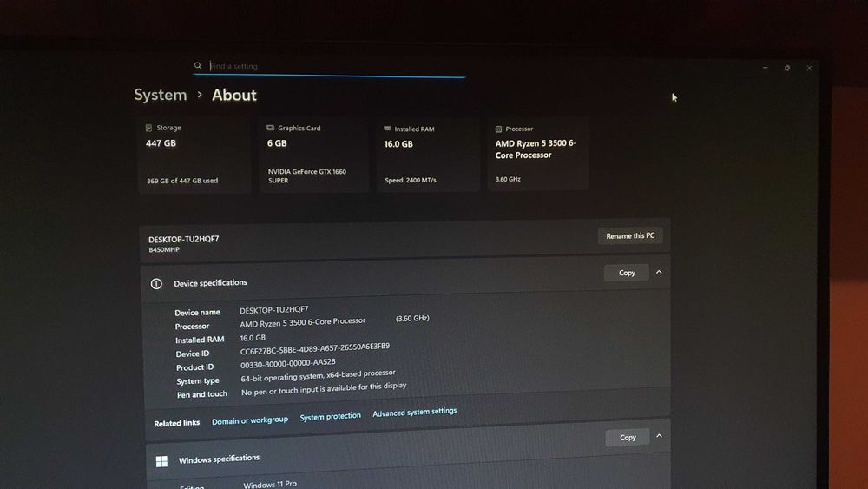Go back to System breadcrumb

(161, 95)
